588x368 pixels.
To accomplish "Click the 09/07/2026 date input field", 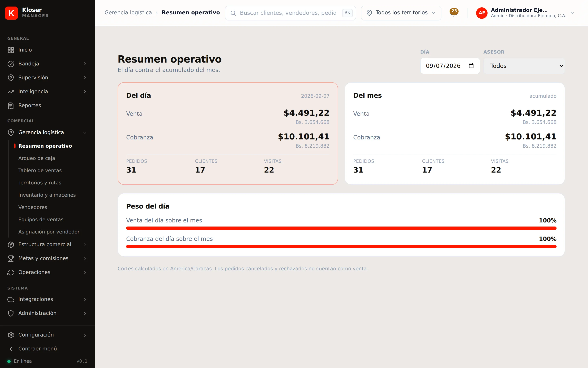I will click(450, 66).
